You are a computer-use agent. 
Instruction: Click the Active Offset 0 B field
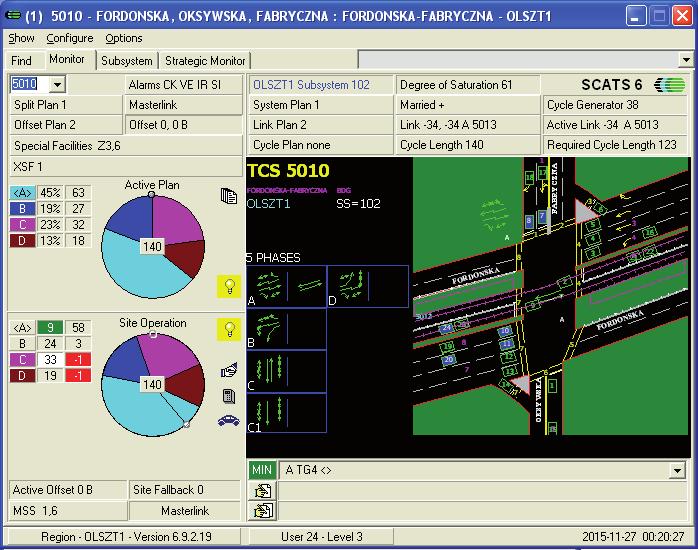coord(68,490)
